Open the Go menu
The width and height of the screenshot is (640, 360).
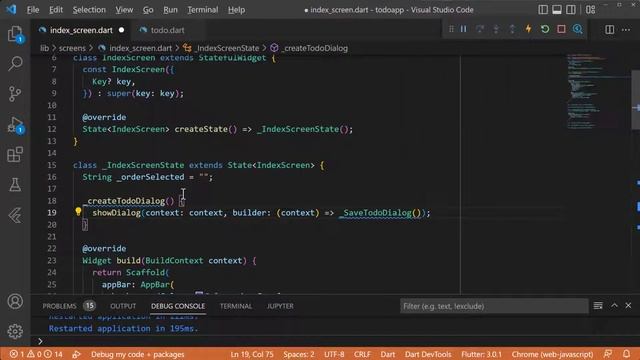point(148,9)
